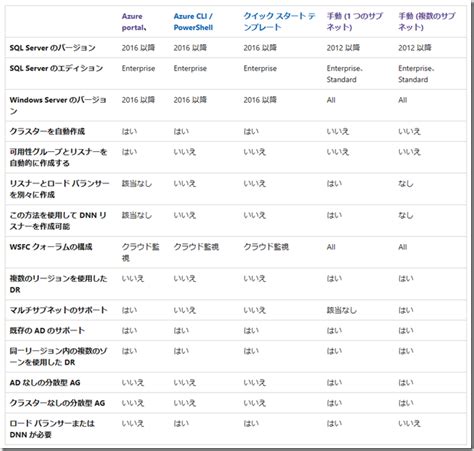This screenshot has height=451, width=474.
Task: Select the row label クラスターを自動作成
Action: click(47, 131)
